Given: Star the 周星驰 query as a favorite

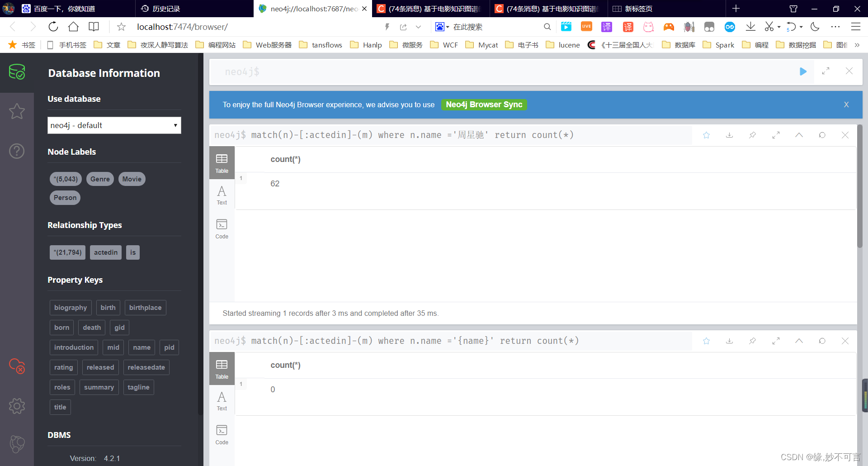Looking at the screenshot, I should (706, 135).
